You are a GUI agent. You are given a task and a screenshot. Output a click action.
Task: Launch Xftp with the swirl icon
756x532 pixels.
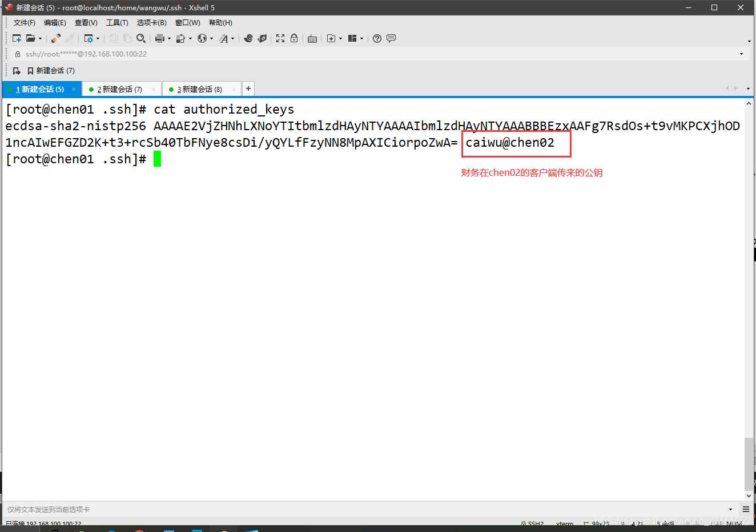point(248,38)
